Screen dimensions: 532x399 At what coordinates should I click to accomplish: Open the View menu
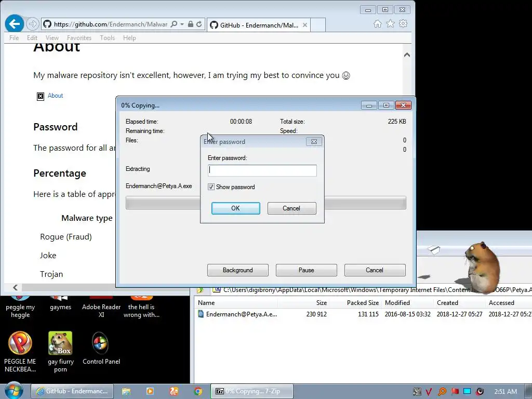[52, 37]
